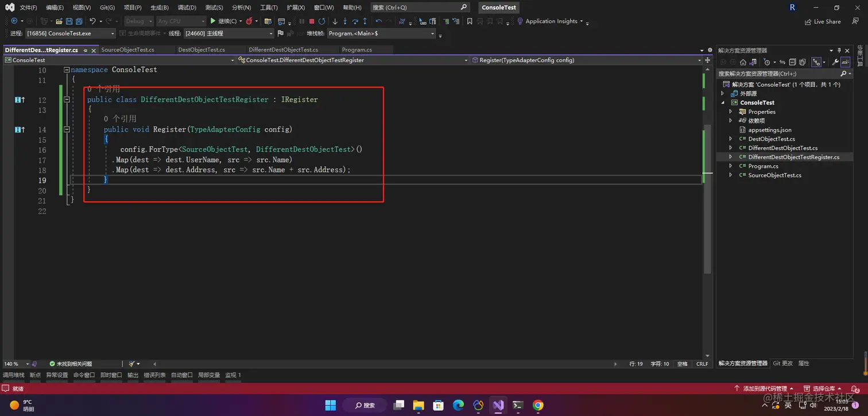Click the Step Into arrow icon

345,21
